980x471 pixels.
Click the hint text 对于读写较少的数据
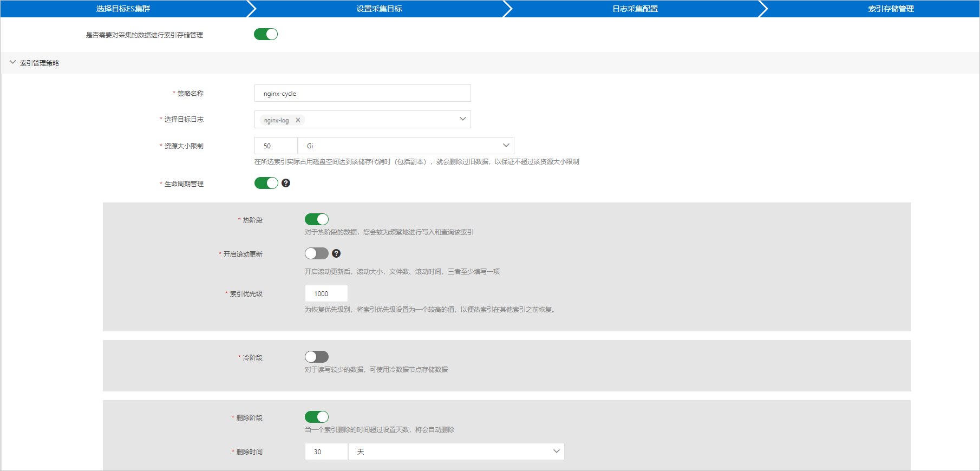(x=376, y=369)
